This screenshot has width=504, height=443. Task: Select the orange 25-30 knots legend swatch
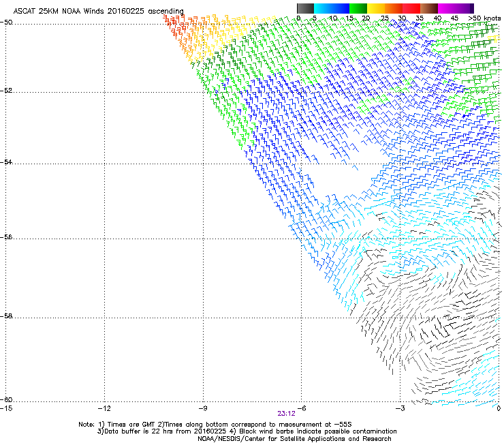tap(394, 8)
